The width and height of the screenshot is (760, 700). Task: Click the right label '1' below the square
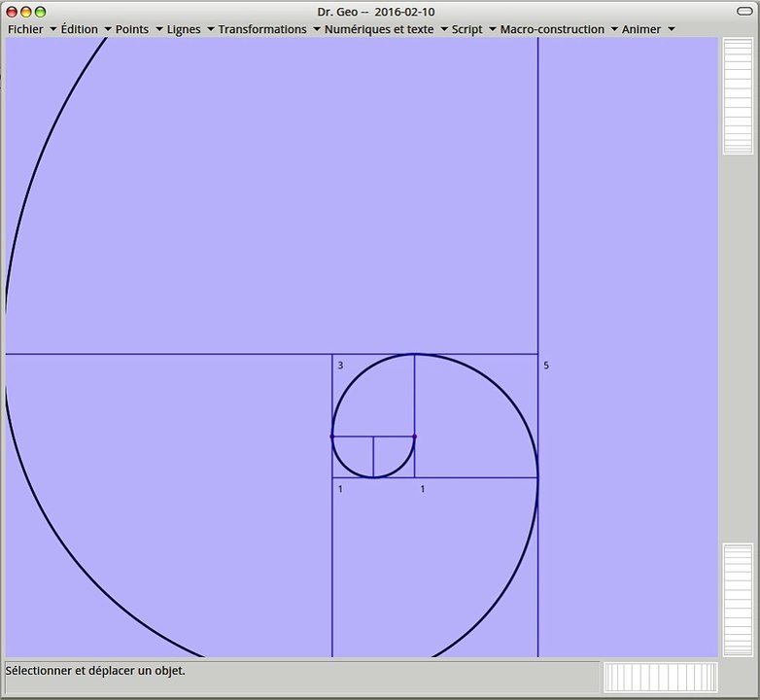pos(423,489)
